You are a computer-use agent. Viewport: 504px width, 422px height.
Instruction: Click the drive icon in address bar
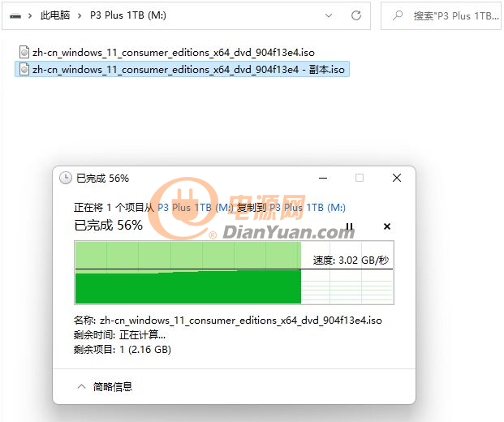(15, 15)
